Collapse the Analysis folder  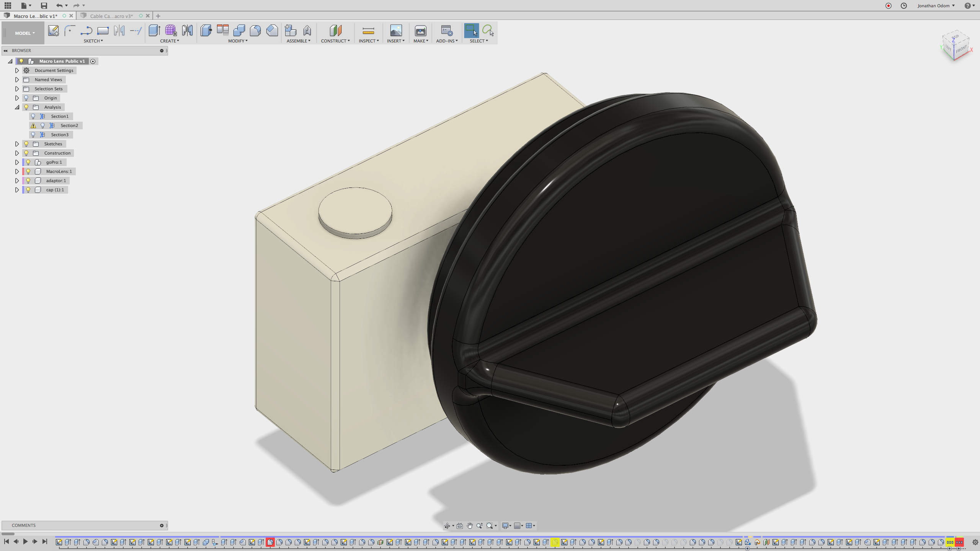[x=17, y=107]
